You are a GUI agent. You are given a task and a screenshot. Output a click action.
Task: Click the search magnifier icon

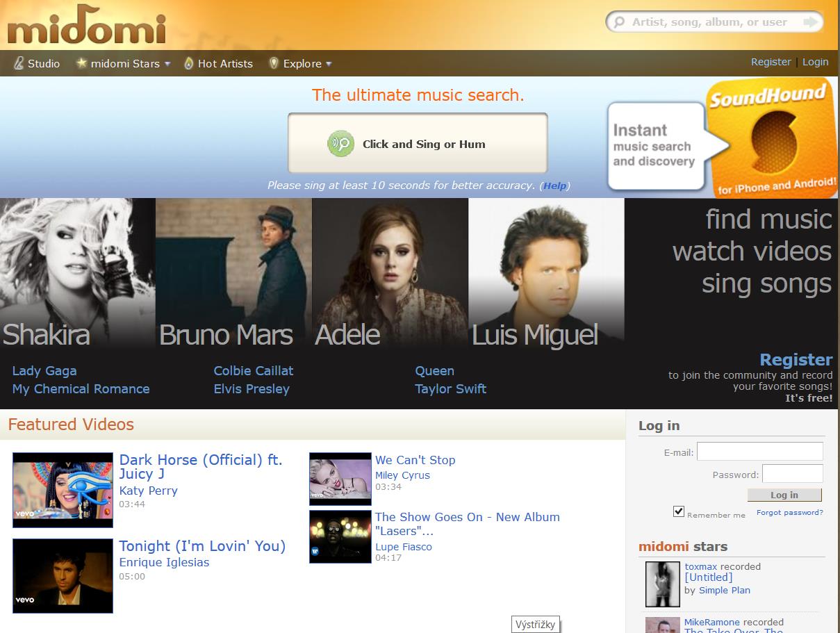(x=618, y=22)
